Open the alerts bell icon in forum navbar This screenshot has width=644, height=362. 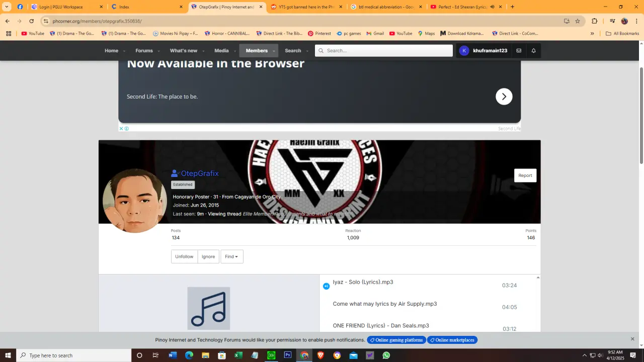click(x=533, y=51)
